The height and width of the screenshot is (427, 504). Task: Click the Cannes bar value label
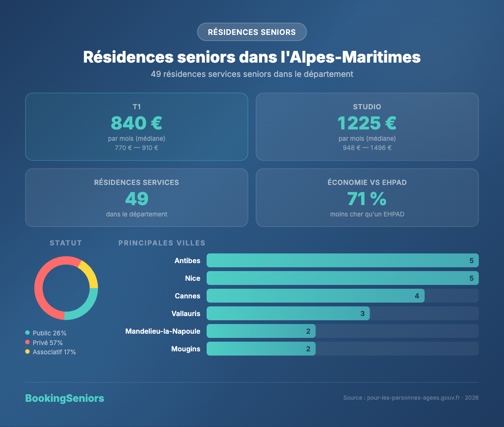point(417,295)
